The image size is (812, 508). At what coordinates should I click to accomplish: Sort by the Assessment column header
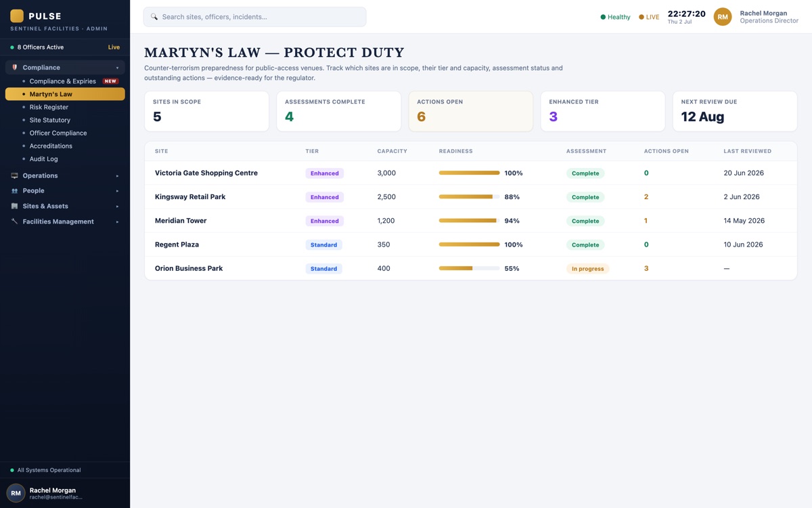586,151
